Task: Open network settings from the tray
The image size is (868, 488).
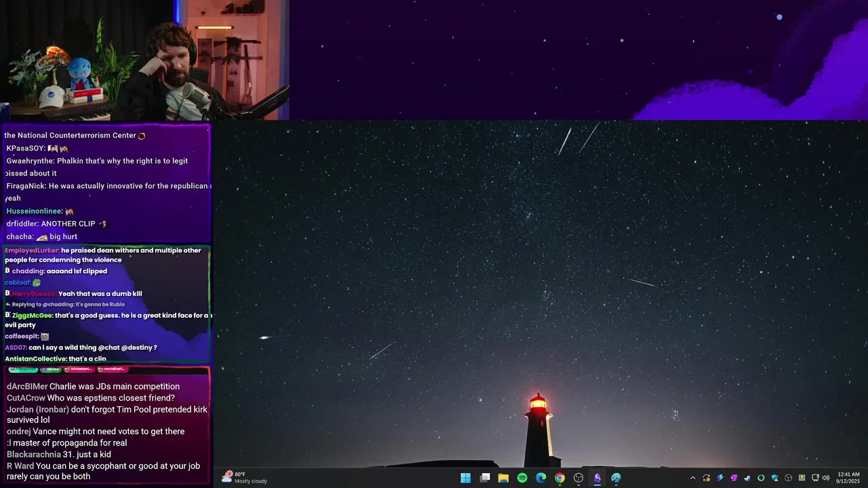Action: [815, 478]
